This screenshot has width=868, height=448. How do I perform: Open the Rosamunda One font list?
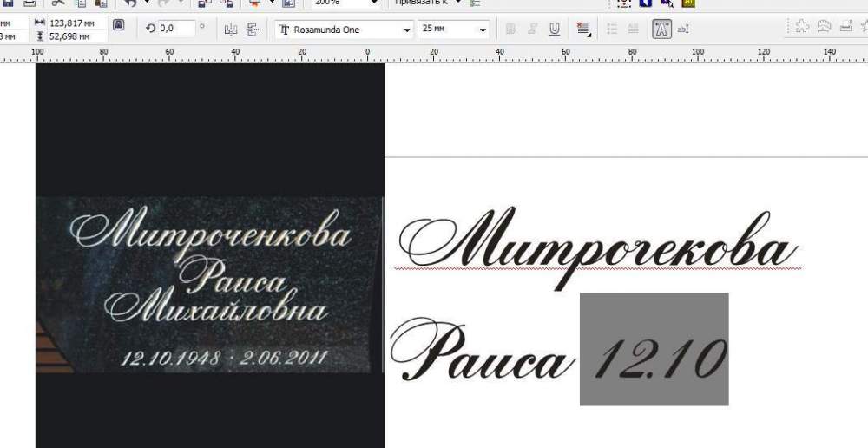coord(345,30)
